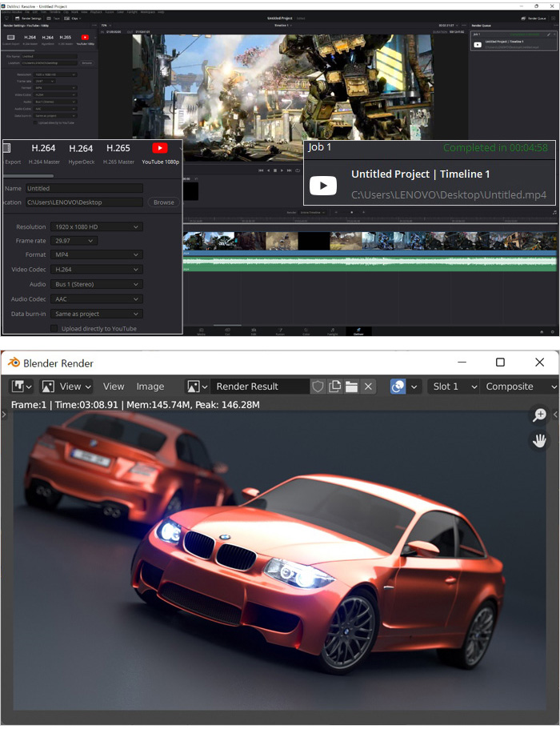
Task: Click timeline zoom slider dot above tracks
Action: point(351,213)
